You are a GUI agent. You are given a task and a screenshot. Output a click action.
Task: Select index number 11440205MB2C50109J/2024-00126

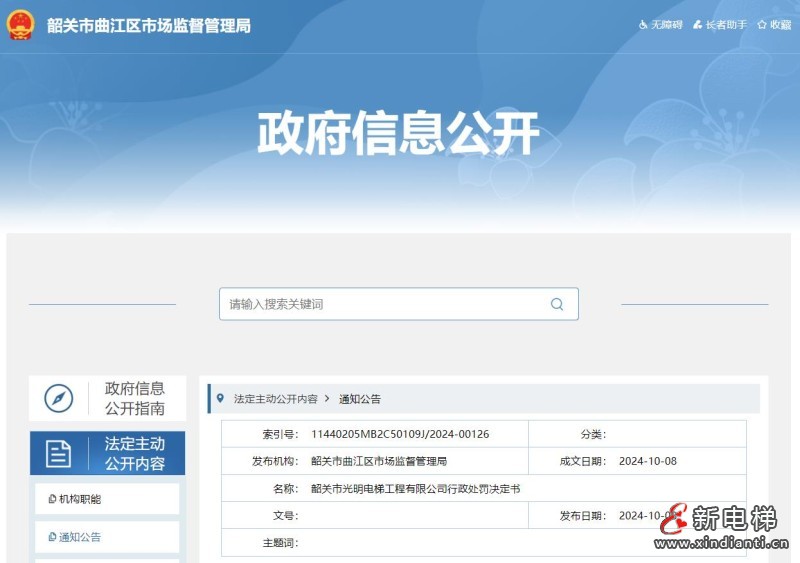click(x=400, y=434)
